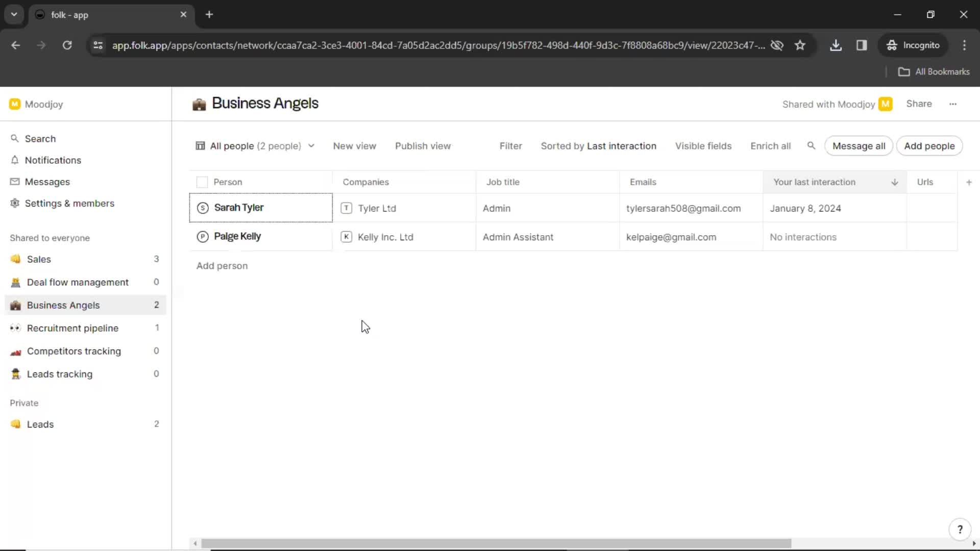Expand Visible fields dropdown
The width and height of the screenshot is (980, 551).
coord(703,146)
